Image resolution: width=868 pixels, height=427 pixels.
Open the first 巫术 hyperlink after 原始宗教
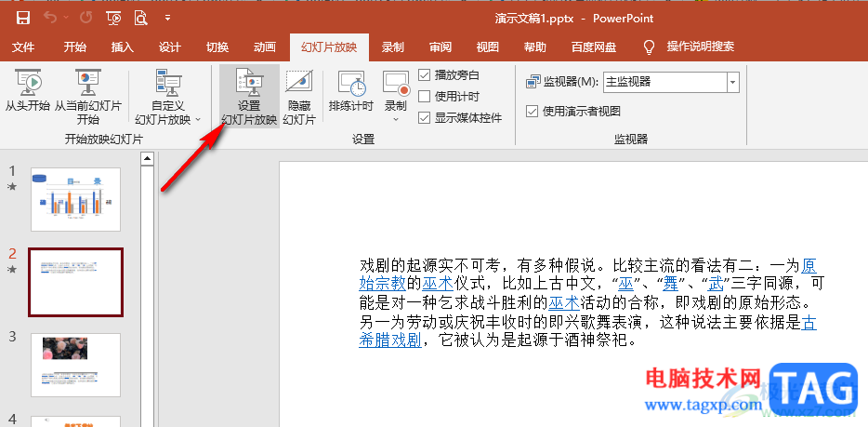pos(438,284)
